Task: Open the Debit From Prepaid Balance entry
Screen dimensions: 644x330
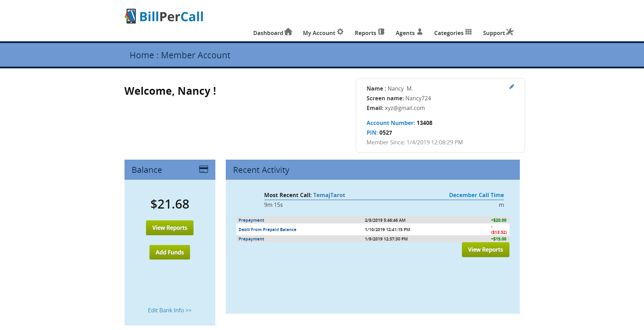Action: click(x=267, y=230)
